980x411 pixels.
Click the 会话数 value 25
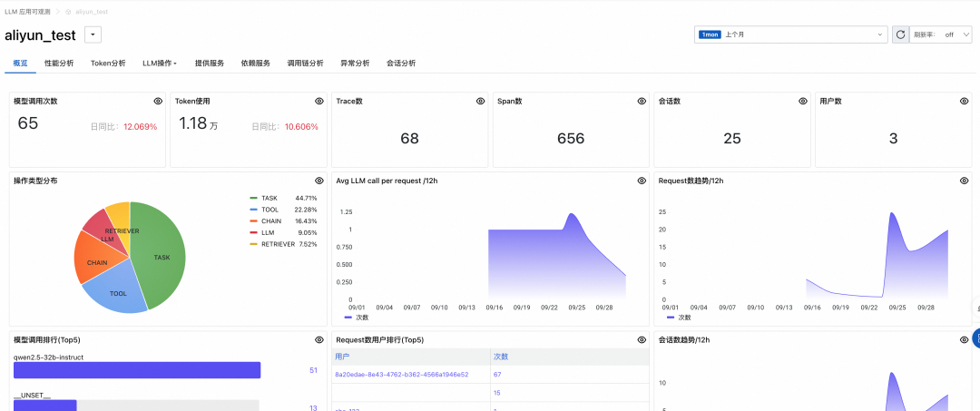pos(732,139)
